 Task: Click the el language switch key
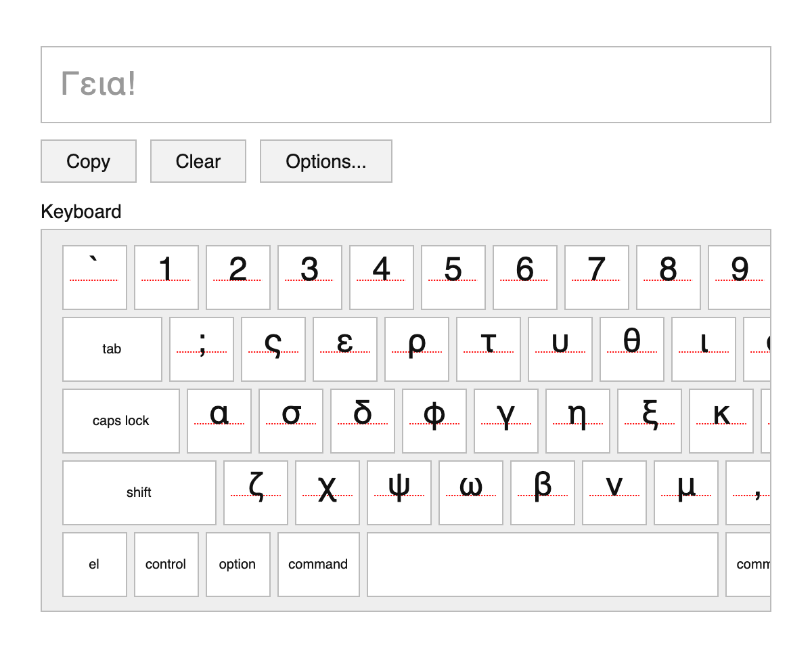pyautogui.click(x=94, y=564)
